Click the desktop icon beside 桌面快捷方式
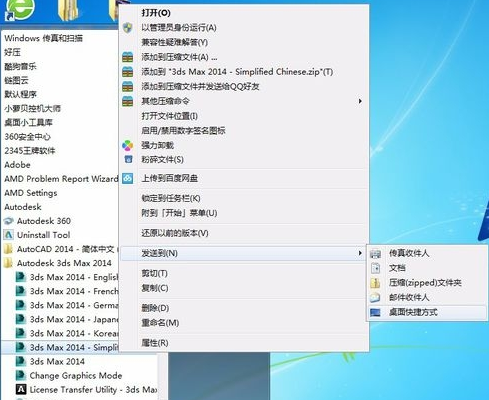489x400 pixels. point(375,312)
